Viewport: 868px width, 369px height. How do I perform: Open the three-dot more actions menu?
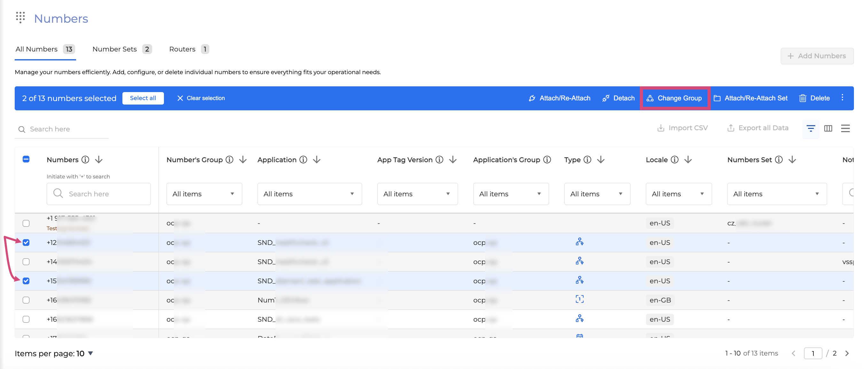point(842,98)
